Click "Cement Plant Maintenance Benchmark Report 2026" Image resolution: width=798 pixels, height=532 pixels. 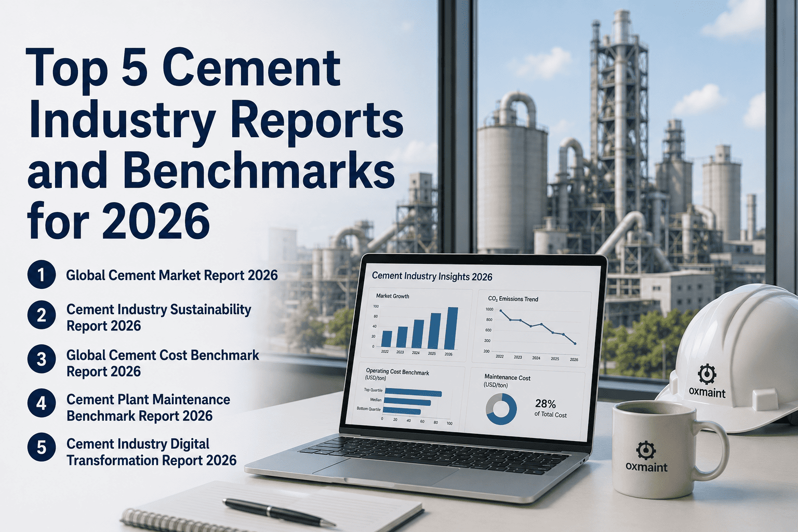pyautogui.click(x=149, y=407)
